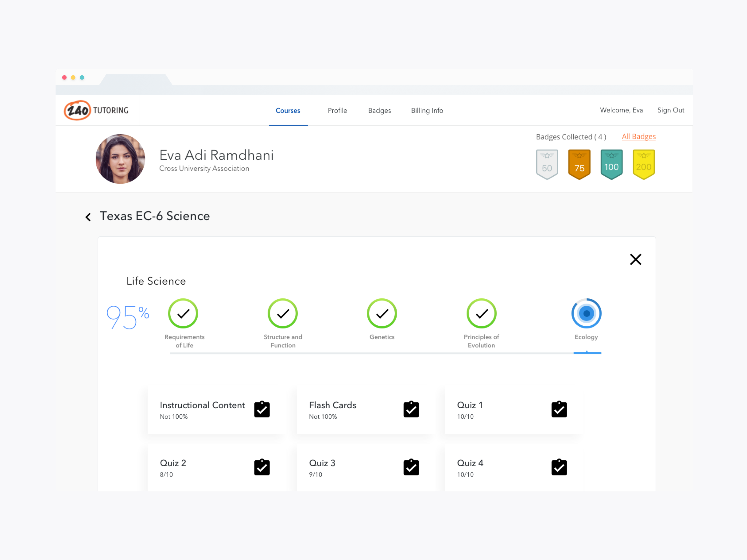The image size is (747, 560).
Task: Click Instructional Content clipboard check icon
Action: [x=262, y=409]
